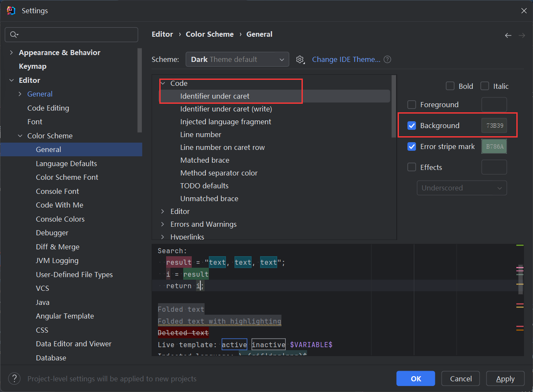This screenshot has width=533, height=392.
Task: Collapse the Color Scheme sidebar node
Action: [20, 136]
